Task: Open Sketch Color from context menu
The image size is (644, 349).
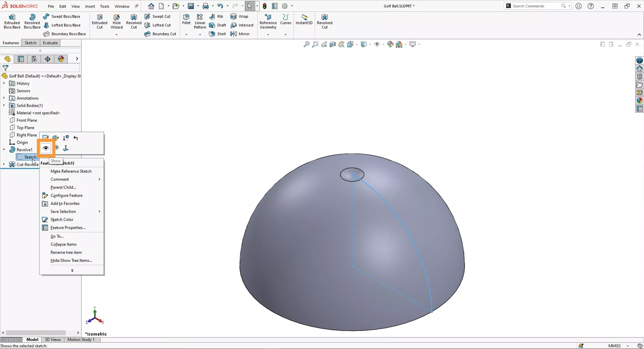Action: pyautogui.click(x=62, y=219)
